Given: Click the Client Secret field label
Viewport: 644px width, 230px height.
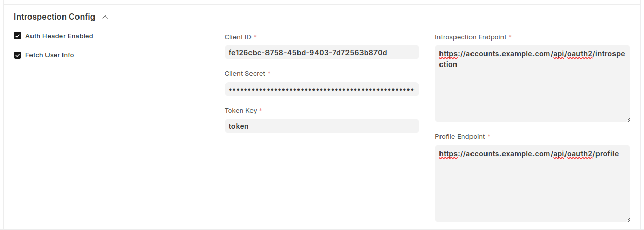Looking at the screenshot, I should (244, 74).
